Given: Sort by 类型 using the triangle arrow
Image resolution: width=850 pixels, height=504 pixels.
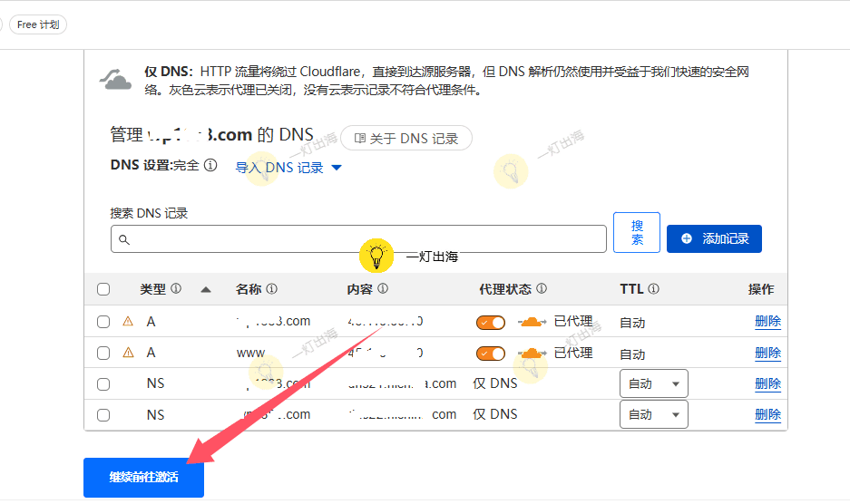Looking at the screenshot, I should [206, 290].
